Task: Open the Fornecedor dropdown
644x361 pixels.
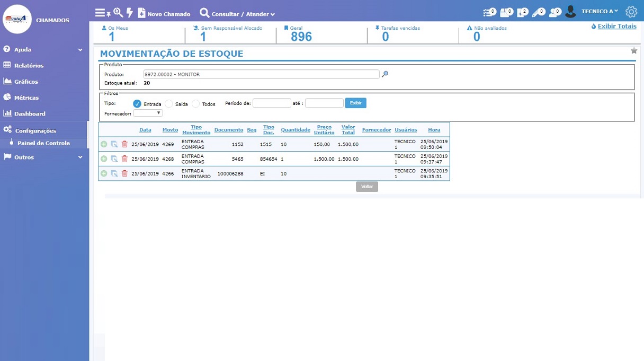Action: click(x=148, y=113)
